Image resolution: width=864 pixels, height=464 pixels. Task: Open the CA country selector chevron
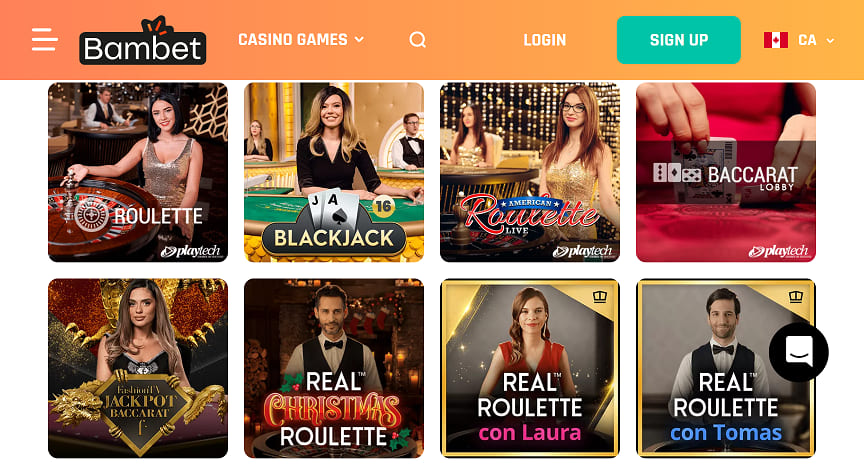(830, 40)
